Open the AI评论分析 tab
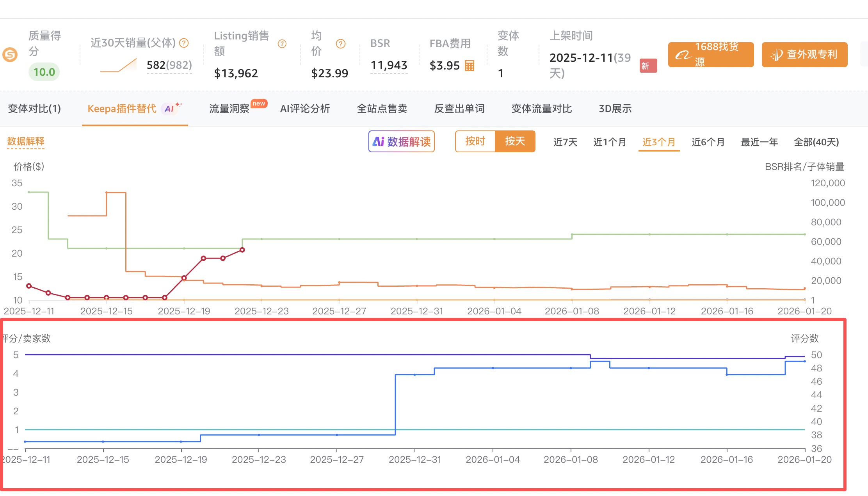Viewport: 868px width, 496px height. 305,109
